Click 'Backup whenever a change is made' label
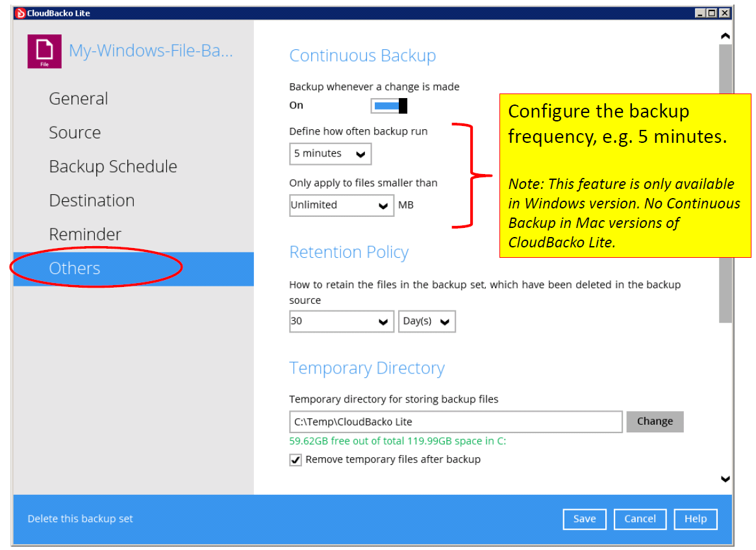The image size is (756, 550). point(374,87)
